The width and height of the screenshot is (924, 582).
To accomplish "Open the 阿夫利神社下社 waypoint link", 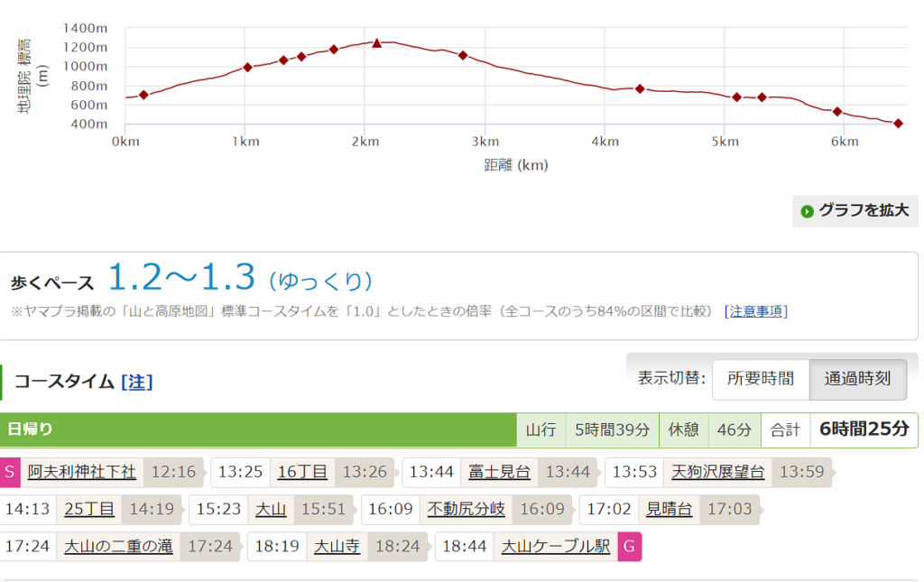I will 81,472.
